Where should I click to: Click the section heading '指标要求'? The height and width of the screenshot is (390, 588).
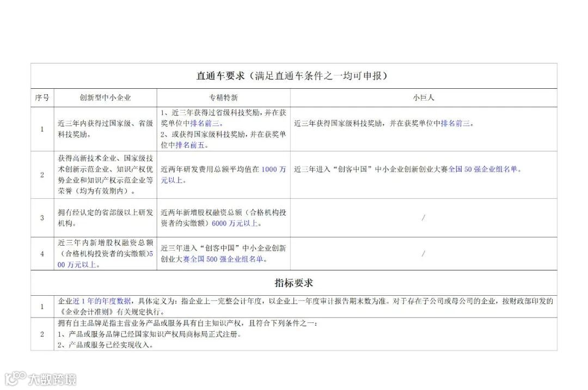(x=293, y=283)
